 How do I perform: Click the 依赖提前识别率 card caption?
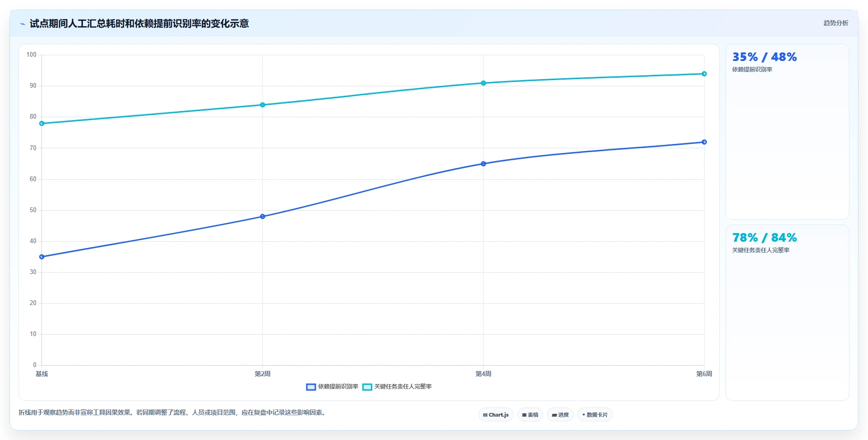pyautogui.click(x=752, y=70)
